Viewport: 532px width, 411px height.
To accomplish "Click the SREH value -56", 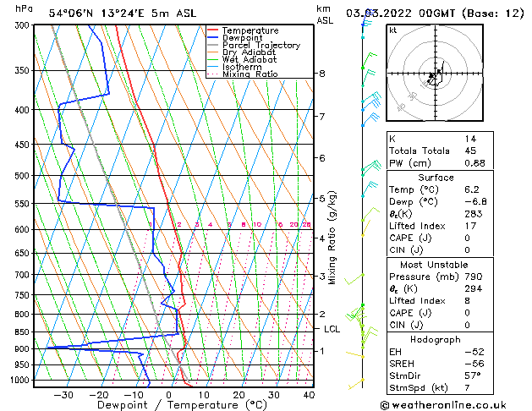I will click(x=474, y=364).
